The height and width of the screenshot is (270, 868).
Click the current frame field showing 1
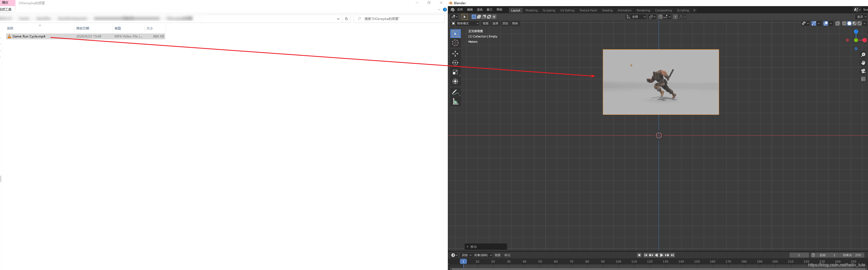[x=799, y=255]
